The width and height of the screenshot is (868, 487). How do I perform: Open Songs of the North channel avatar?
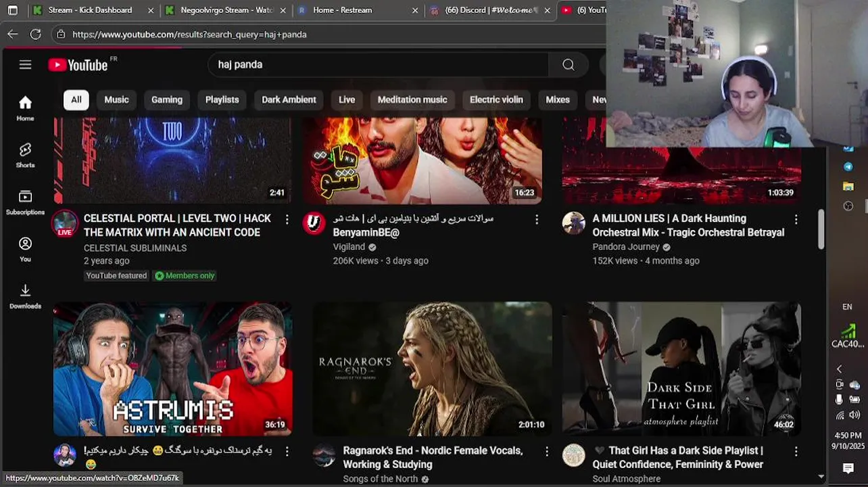point(324,455)
